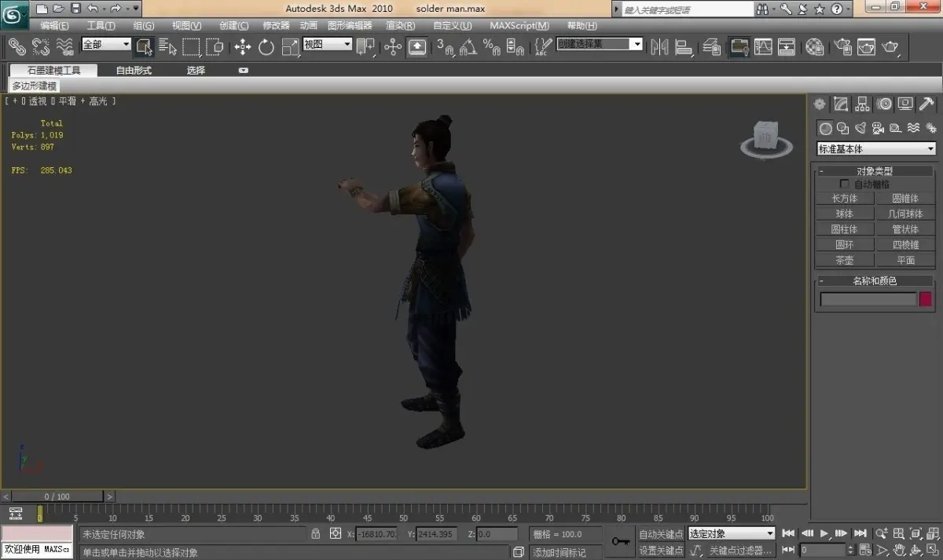
Task: Click the 平面 button
Action: point(905,260)
